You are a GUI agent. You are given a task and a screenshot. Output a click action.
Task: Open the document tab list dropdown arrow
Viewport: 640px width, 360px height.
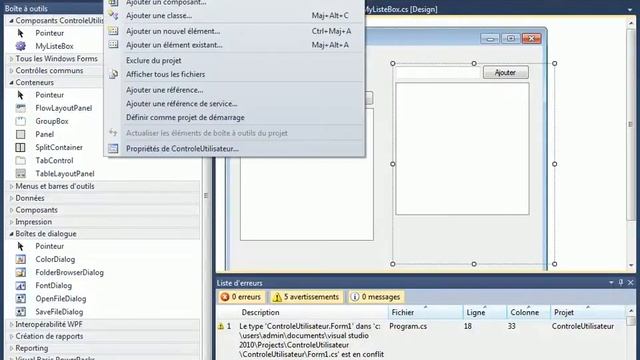click(631, 9)
